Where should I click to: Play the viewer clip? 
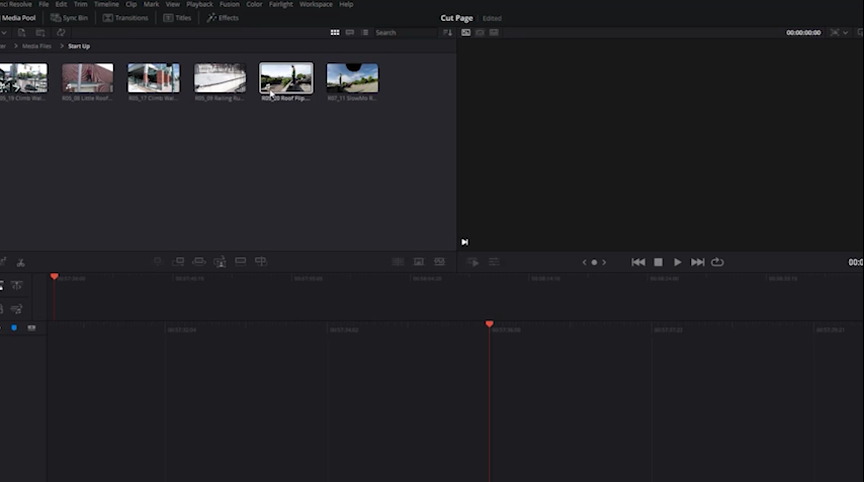tap(677, 262)
